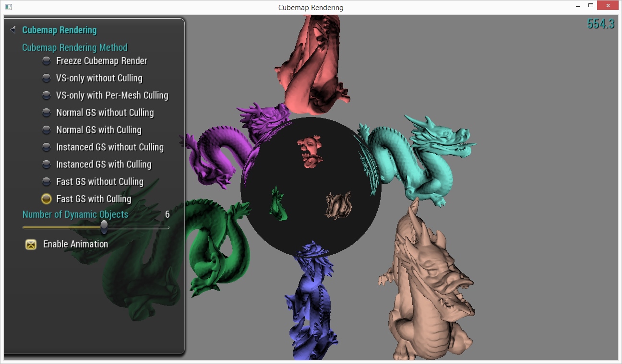
Task: Select Fast GS with Culling
Action: [x=47, y=199]
